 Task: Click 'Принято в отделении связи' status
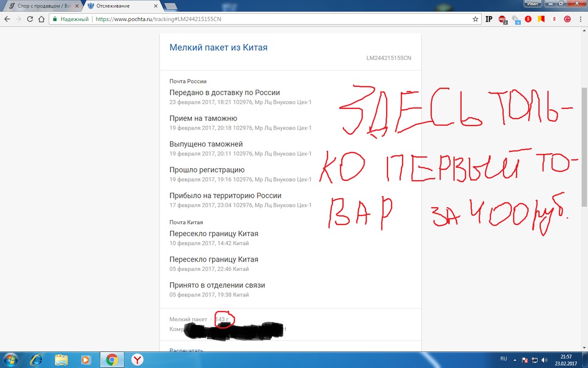pyautogui.click(x=217, y=285)
